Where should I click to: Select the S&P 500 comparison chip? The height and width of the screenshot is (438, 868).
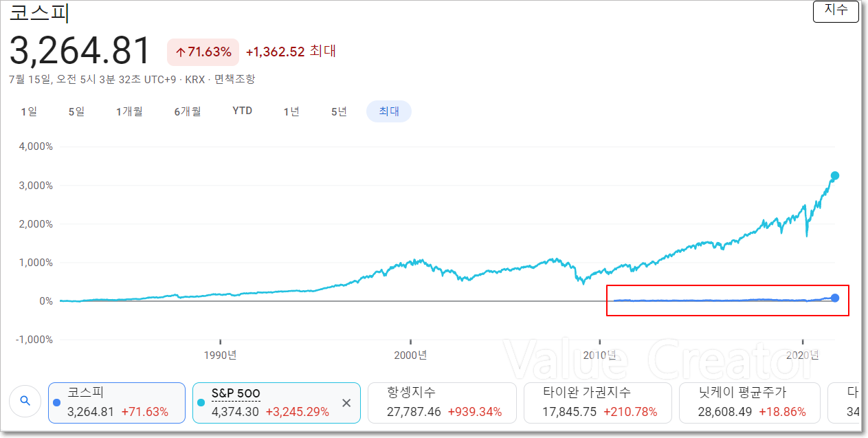[x=276, y=403]
